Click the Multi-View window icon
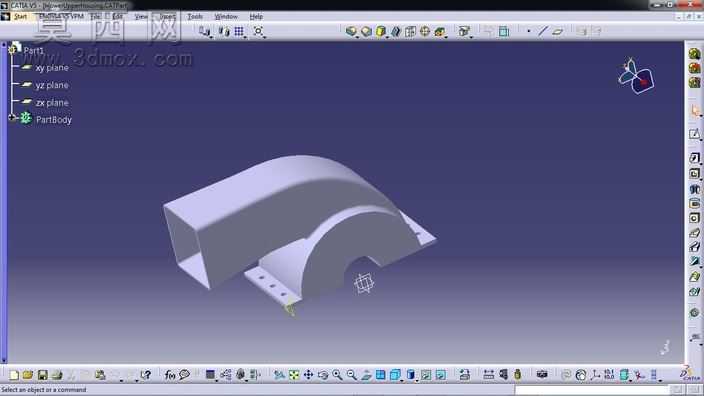The image size is (704, 396). tap(380, 375)
